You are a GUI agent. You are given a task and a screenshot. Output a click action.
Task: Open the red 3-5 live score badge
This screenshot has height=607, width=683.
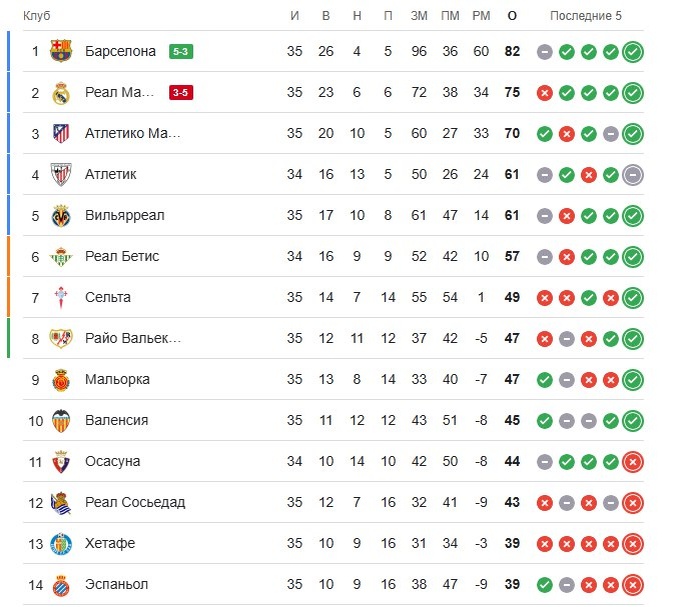click(x=181, y=92)
